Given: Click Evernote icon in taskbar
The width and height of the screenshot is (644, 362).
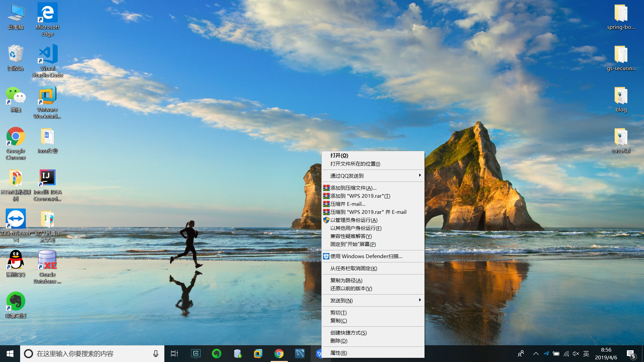Looking at the screenshot, I should click(x=217, y=354).
